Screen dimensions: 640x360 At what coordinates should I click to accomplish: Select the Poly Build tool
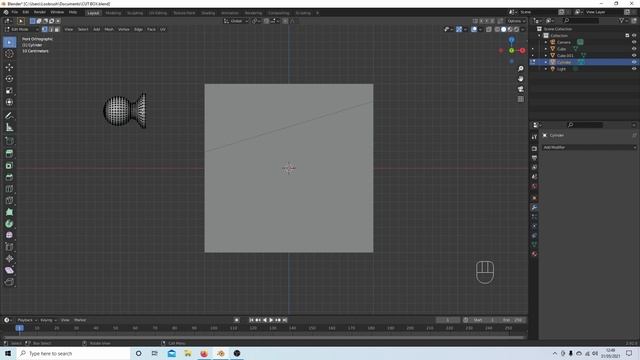click(9, 212)
